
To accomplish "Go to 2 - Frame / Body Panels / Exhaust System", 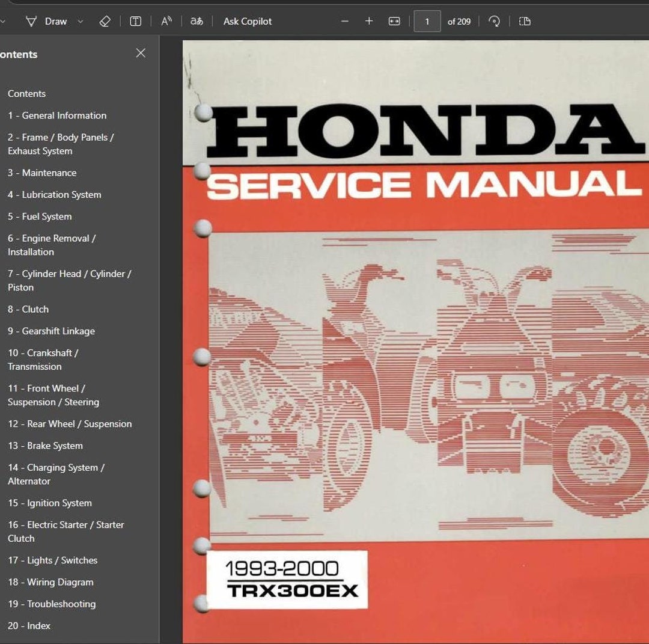I will pos(61,144).
